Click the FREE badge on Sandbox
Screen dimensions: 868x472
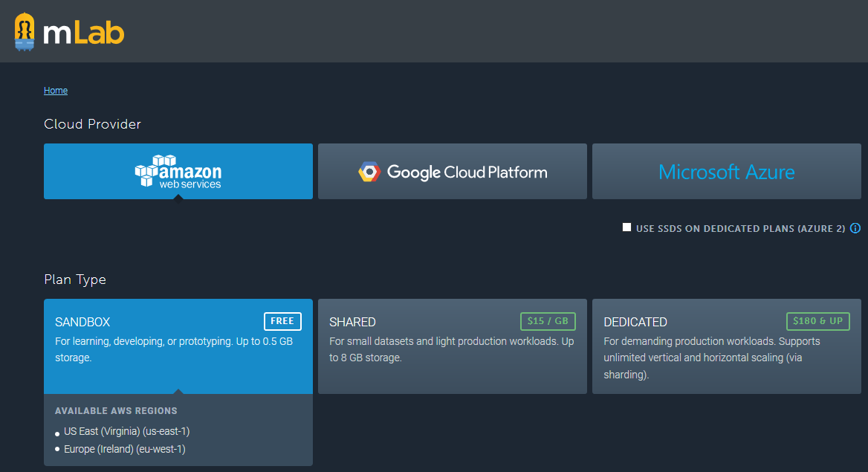(x=282, y=321)
